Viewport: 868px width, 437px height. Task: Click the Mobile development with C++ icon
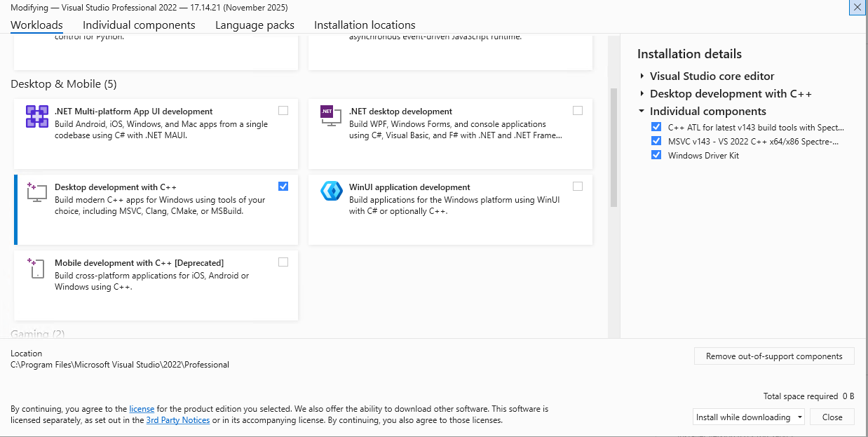point(36,268)
